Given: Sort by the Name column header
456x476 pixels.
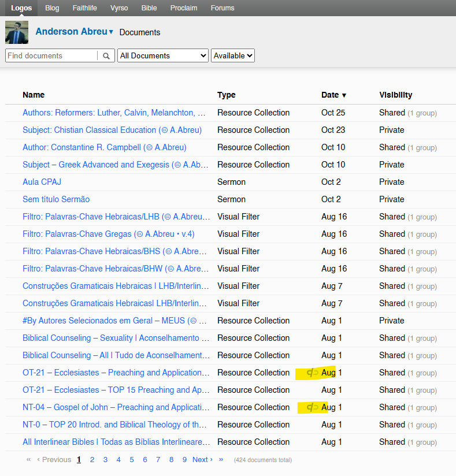Looking at the screenshot, I should [34, 95].
